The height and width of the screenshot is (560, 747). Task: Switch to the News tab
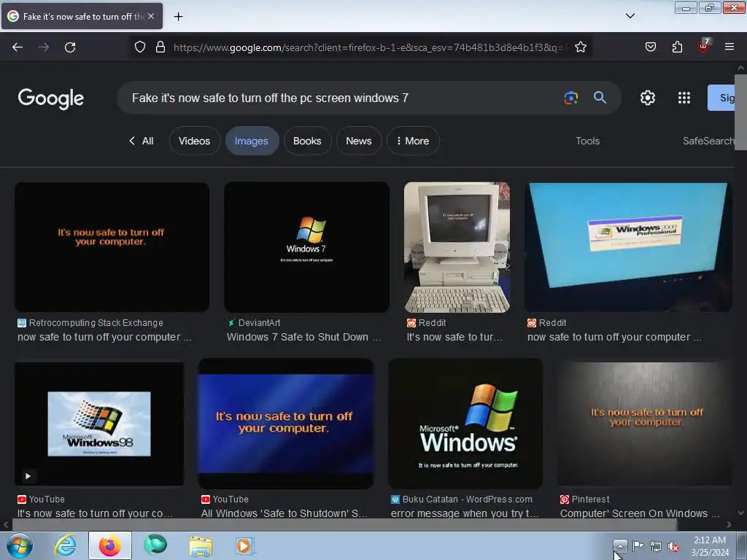click(x=359, y=141)
